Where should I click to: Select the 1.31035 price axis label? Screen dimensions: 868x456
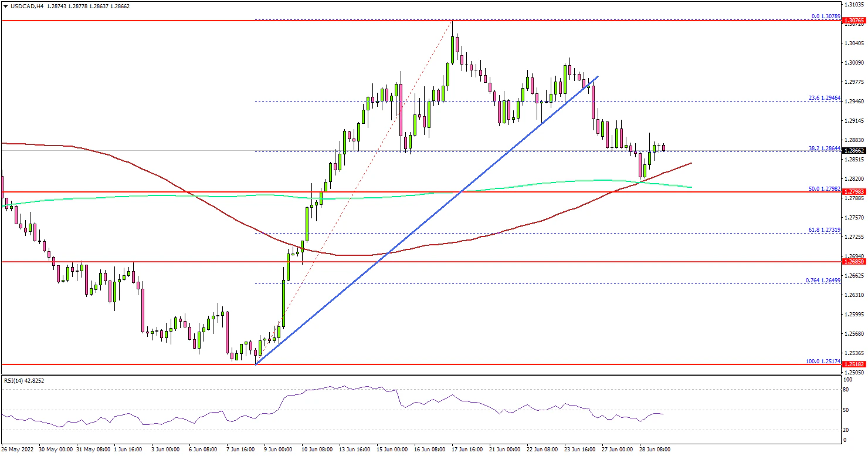[854, 4]
